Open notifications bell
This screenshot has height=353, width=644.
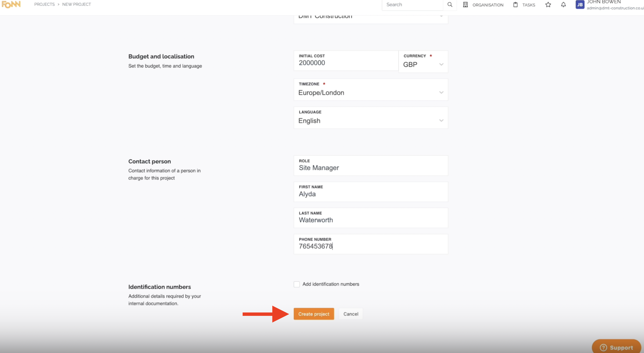(x=563, y=5)
